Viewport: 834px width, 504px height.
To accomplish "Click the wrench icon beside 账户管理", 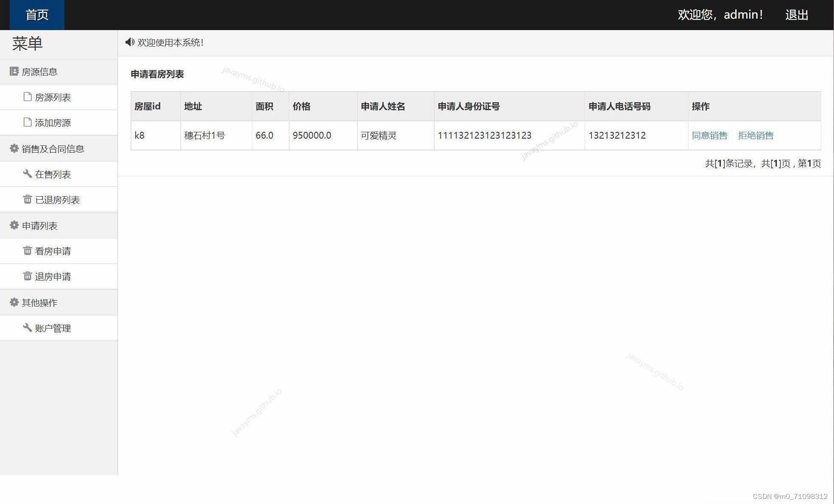I will click(x=28, y=328).
